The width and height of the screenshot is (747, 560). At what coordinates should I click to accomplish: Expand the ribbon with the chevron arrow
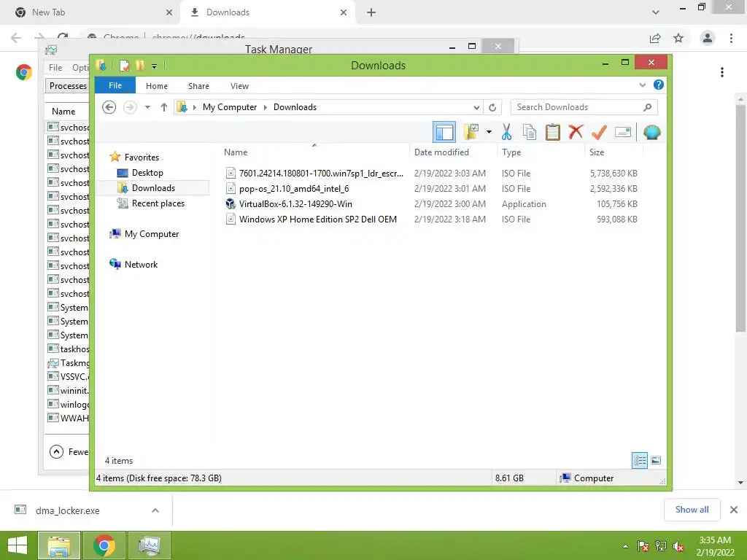pyautogui.click(x=642, y=85)
